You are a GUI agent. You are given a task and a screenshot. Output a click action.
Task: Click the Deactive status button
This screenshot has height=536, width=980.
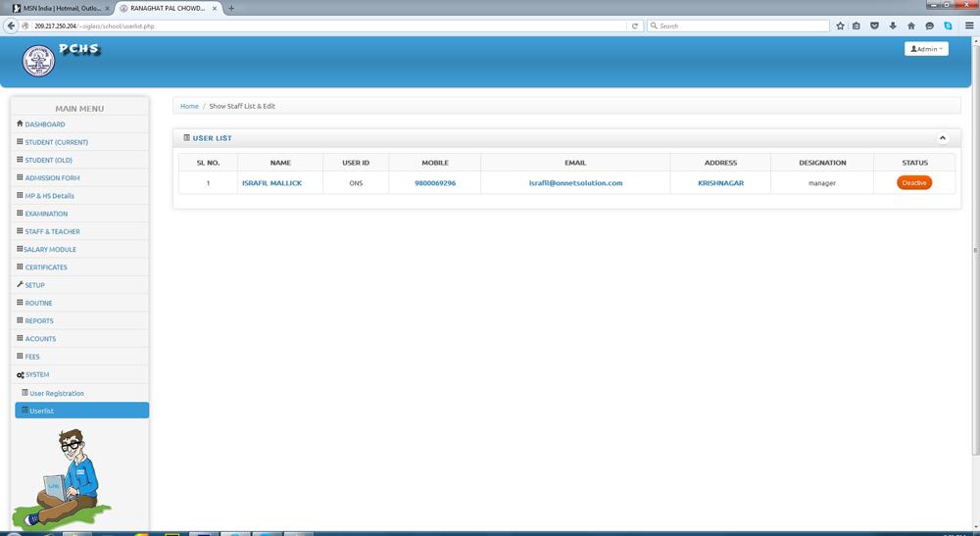coord(914,183)
